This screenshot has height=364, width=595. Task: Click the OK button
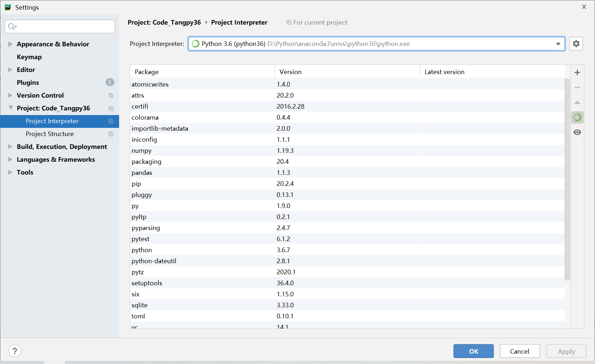pyautogui.click(x=473, y=351)
